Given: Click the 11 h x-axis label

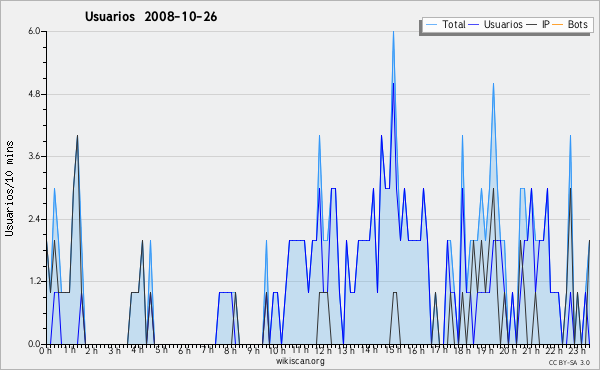Looking at the screenshot, I should pyautogui.click(x=300, y=350).
